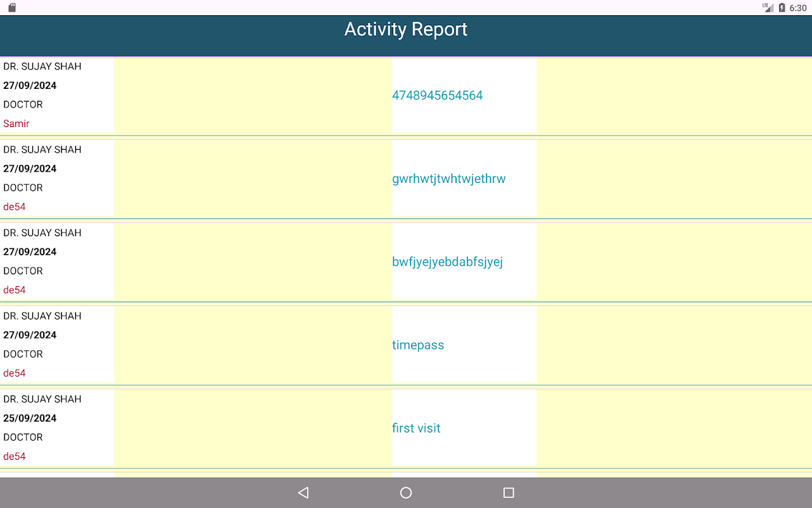This screenshot has height=508, width=812.
Task: Open the note 4748945654564
Action: (x=438, y=95)
